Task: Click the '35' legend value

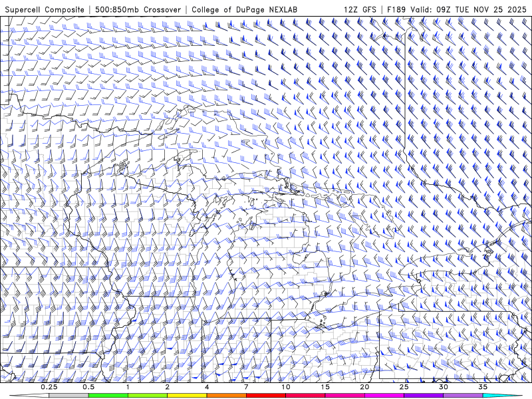Action: [x=483, y=387]
